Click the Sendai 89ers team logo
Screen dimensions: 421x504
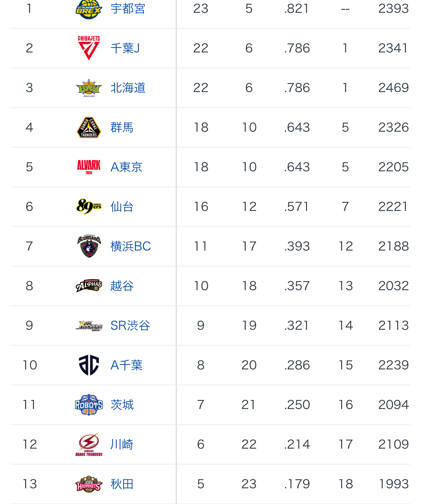pos(89,206)
